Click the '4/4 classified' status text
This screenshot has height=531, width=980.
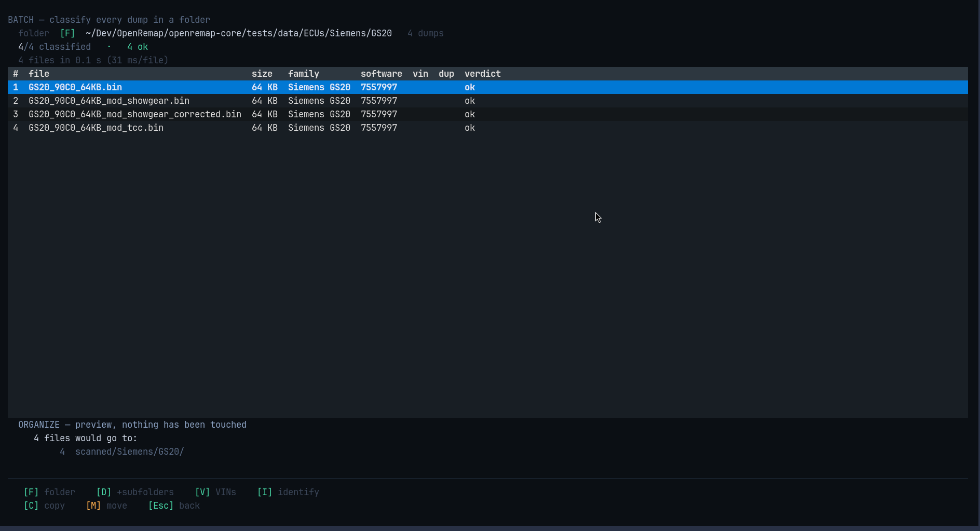(x=55, y=47)
